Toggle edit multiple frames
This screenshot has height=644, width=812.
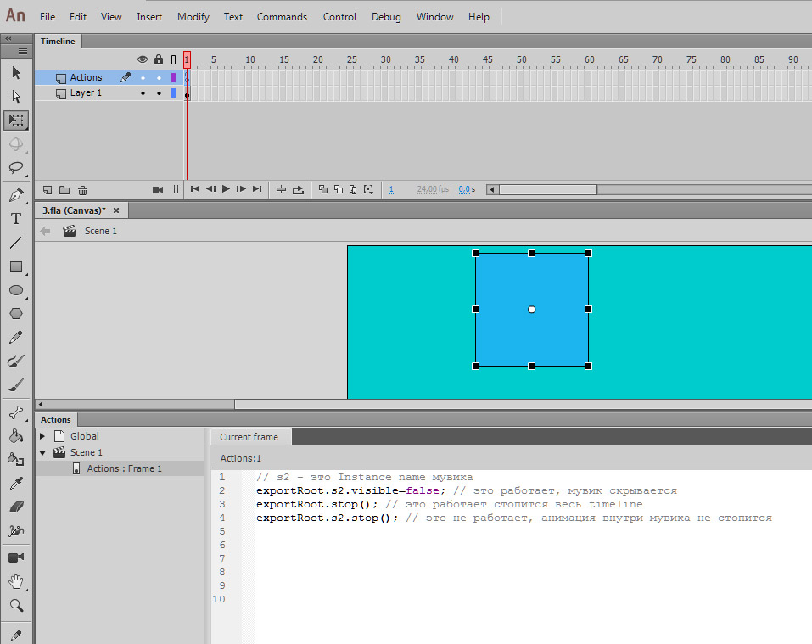[353, 189]
